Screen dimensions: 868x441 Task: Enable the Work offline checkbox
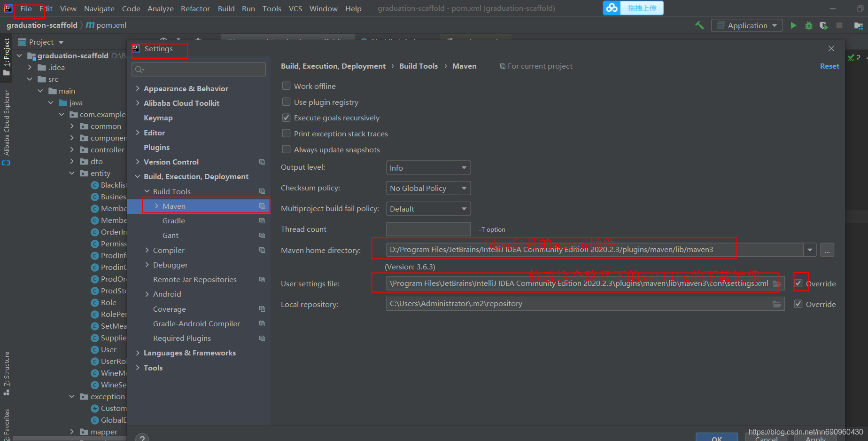tap(286, 86)
